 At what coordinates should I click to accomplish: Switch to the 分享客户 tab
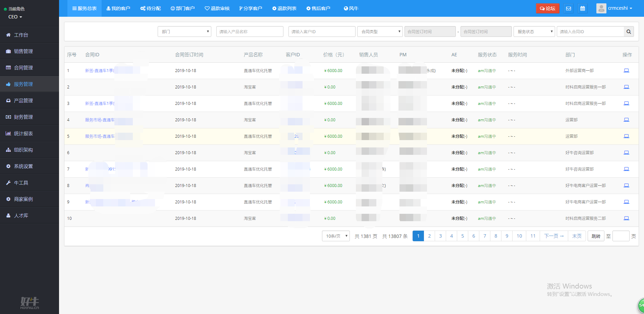pos(251,8)
